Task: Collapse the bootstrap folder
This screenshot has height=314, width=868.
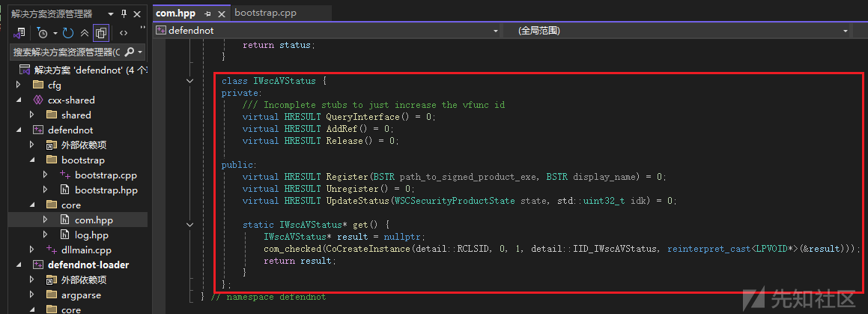Action: (x=31, y=160)
